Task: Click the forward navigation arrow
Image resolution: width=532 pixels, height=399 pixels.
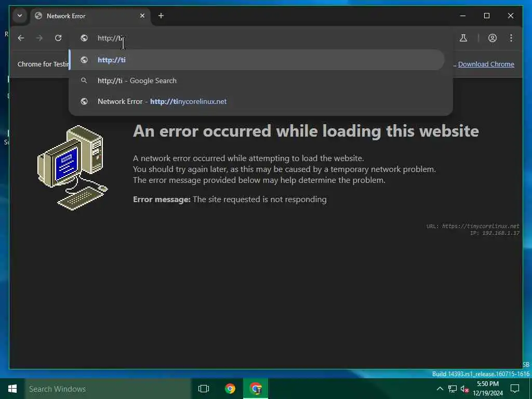Action: click(39, 38)
